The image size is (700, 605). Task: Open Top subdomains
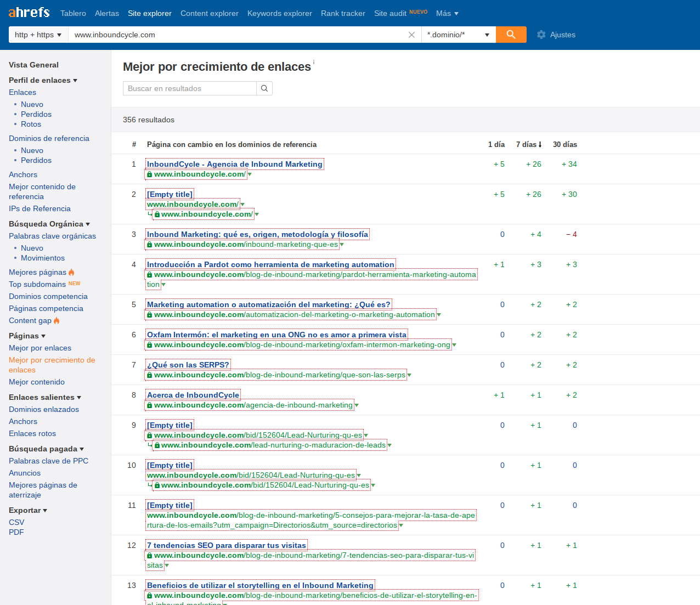click(x=37, y=285)
